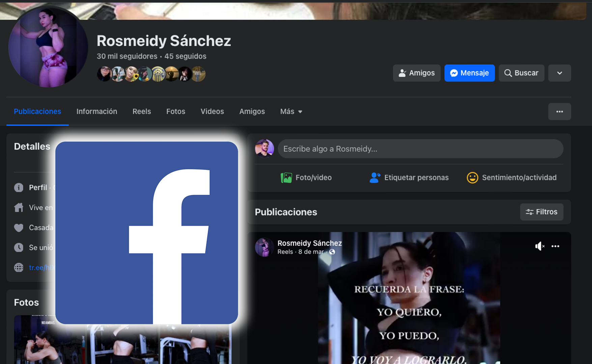592x364 pixels.
Task: Click the Rosmeidy Sánchez post author name
Action: [x=310, y=243]
